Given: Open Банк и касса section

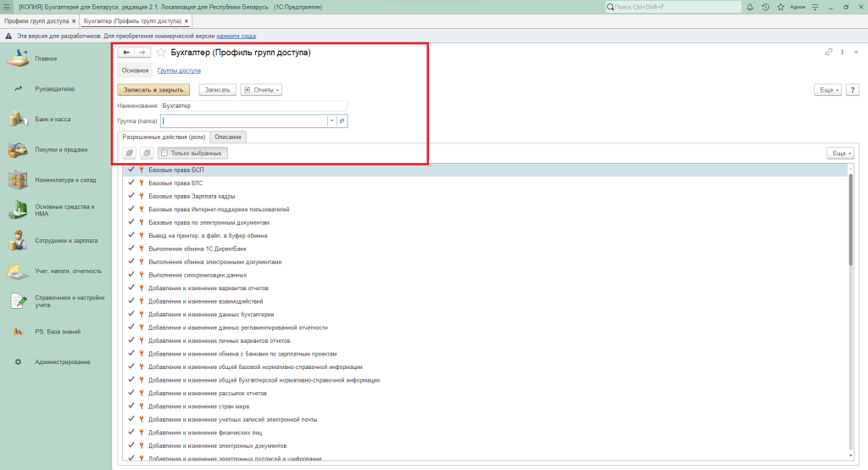Looking at the screenshot, I should pyautogui.click(x=53, y=120).
